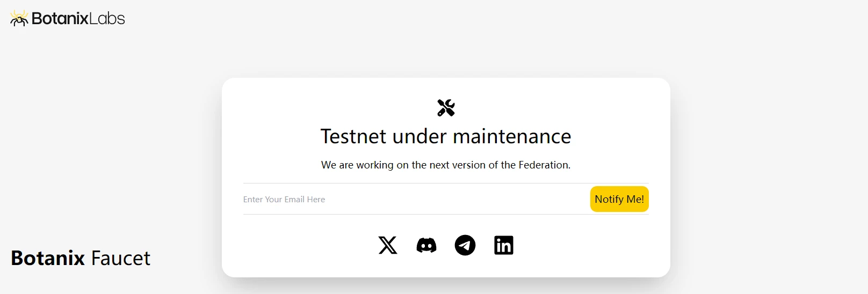Click the X (Twitter) social icon
Viewport: 868px width, 294px height.
(388, 245)
